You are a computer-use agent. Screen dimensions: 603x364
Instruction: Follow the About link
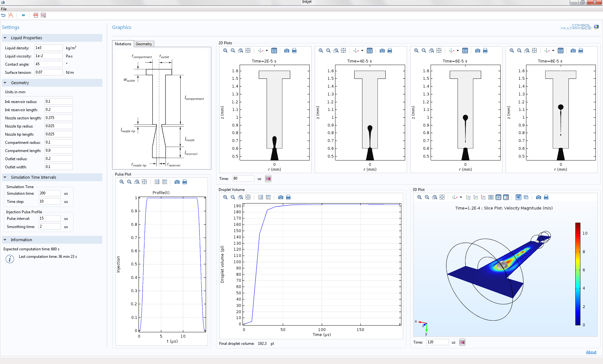click(x=591, y=352)
